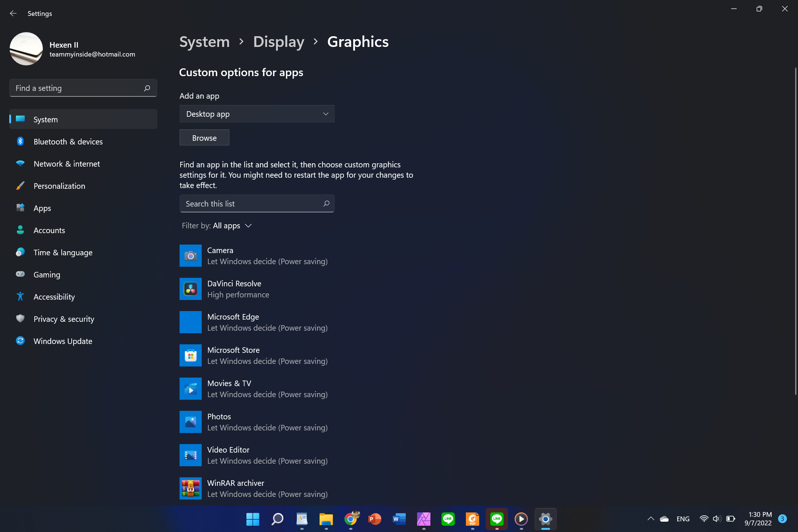
Task: Select the Camera app icon
Action: (x=191, y=256)
